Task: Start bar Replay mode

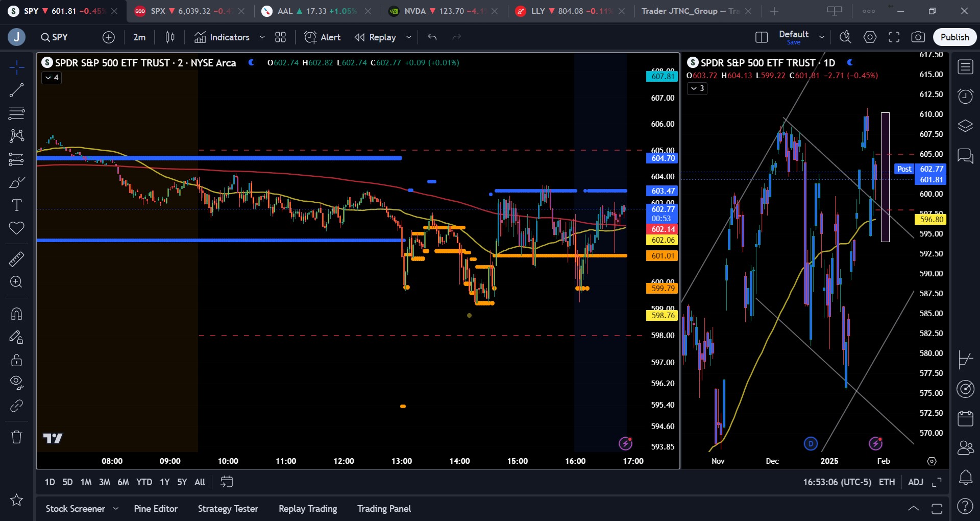Action: 376,37
